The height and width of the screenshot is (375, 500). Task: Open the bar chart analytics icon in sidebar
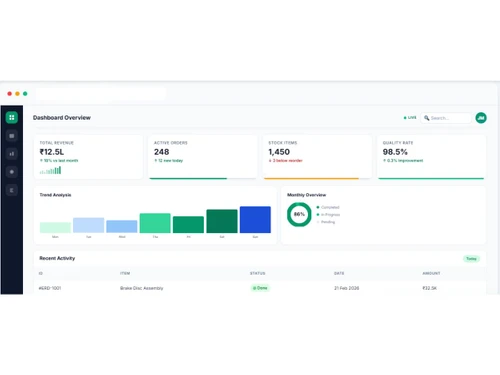click(x=12, y=154)
